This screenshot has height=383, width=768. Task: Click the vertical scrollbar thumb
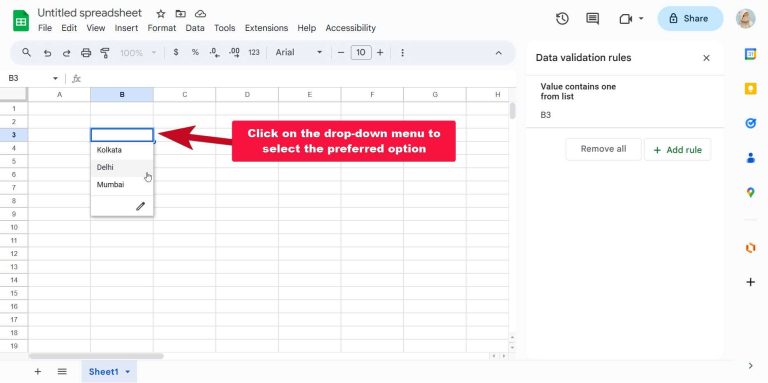512,110
